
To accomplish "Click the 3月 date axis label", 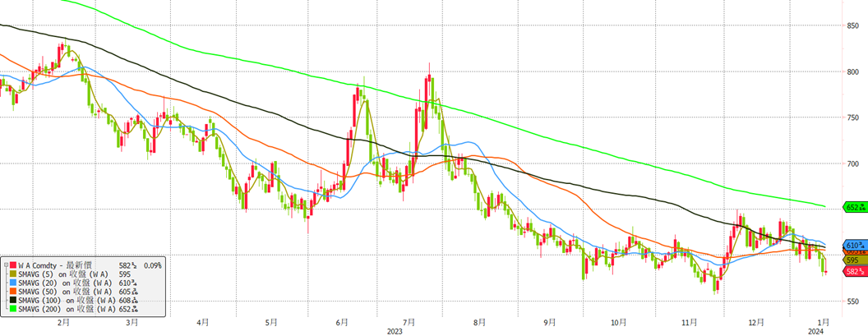I will point(132,323).
